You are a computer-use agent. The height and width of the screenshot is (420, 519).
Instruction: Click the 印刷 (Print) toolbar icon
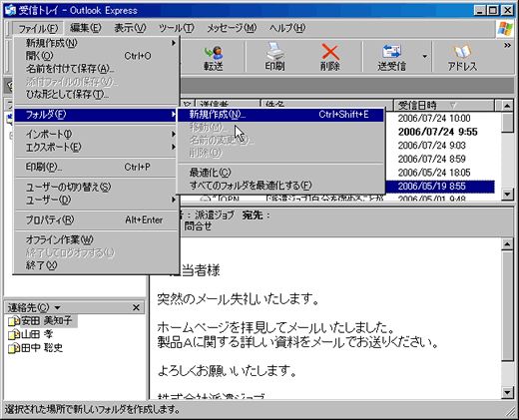(274, 57)
